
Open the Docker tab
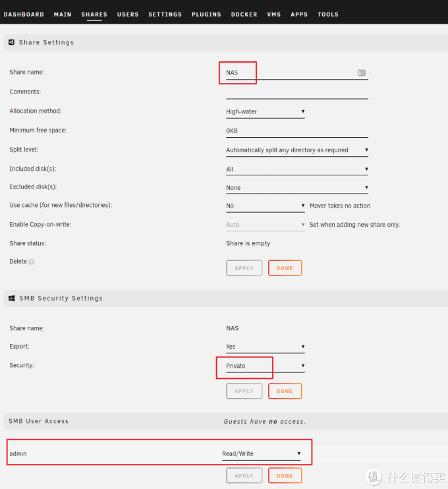(x=244, y=14)
